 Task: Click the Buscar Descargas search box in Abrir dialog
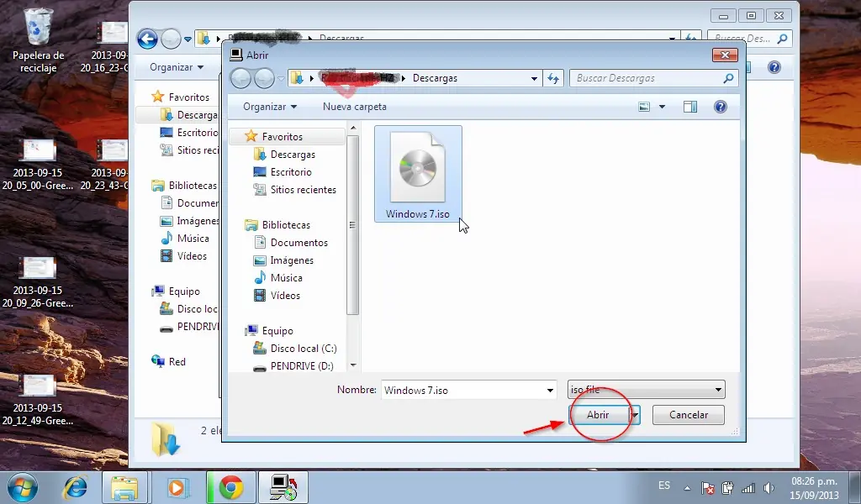click(x=647, y=78)
